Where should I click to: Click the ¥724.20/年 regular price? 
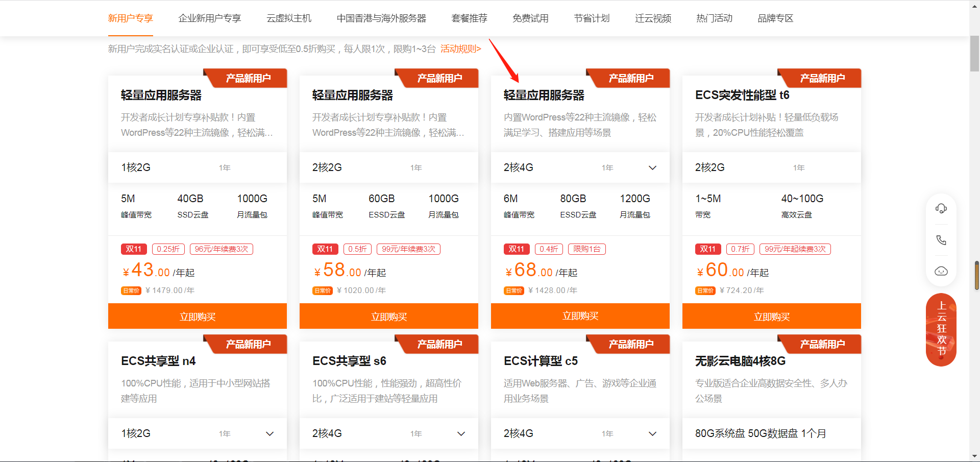742,290
